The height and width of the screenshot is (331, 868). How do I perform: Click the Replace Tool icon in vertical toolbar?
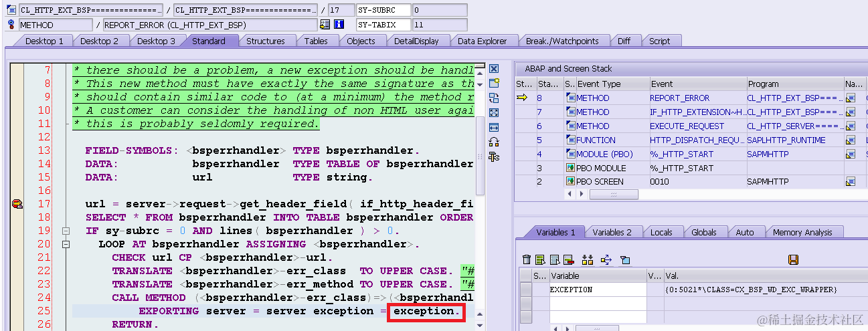[x=494, y=98]
